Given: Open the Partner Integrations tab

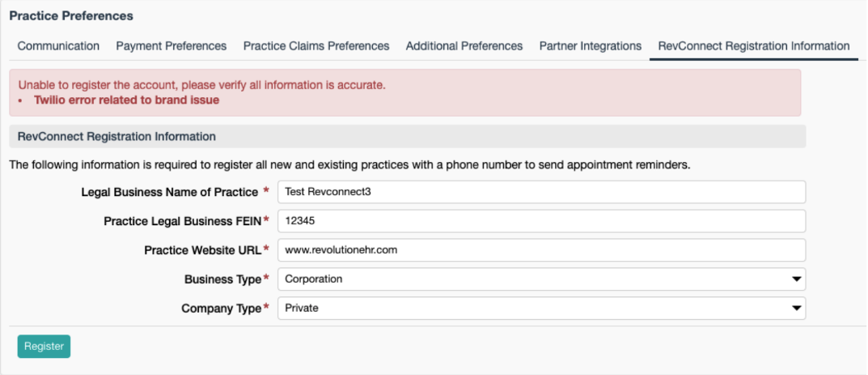Looking at the screenshot, I should (590, 46).
